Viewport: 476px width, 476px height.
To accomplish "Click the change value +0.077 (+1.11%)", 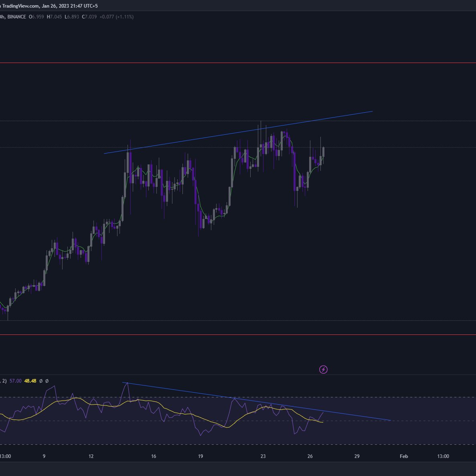I will pyautogui.click(x=117, y=17).
